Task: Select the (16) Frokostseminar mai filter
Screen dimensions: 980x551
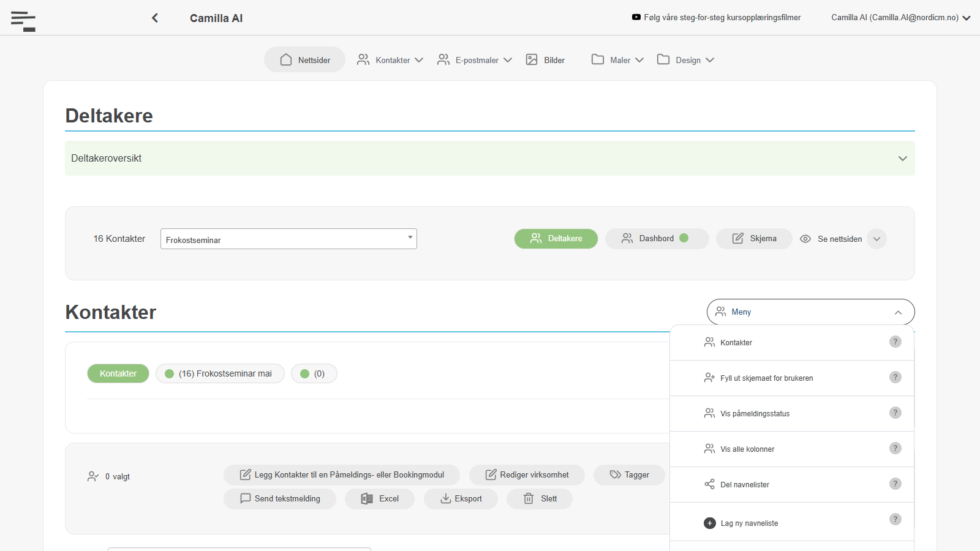Action: [220, 373]
